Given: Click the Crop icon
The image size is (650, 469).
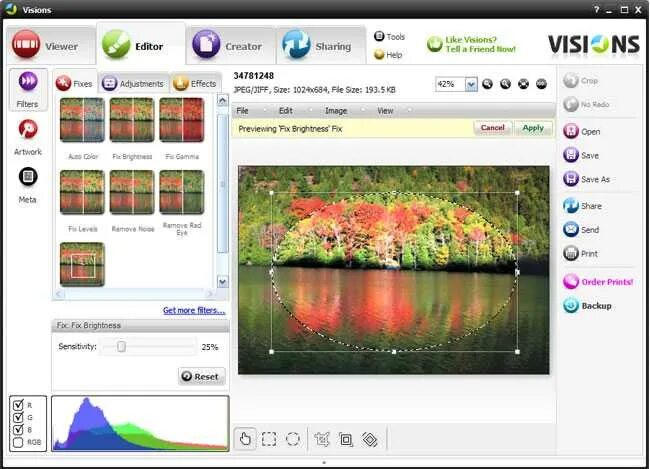Looking at the screenshot, I should [x=571, y=80].
